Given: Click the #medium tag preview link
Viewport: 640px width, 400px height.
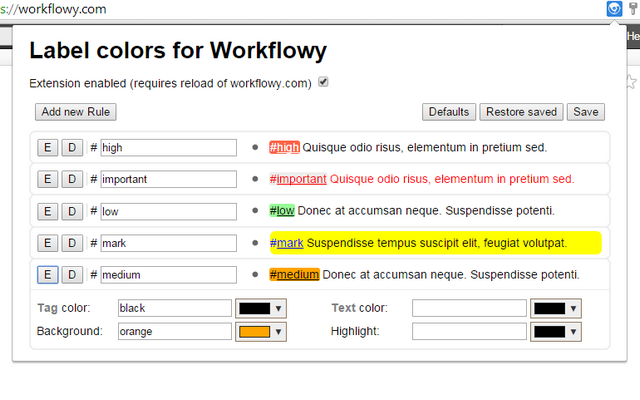Looking at the screenshot, I should click(294, 274).
